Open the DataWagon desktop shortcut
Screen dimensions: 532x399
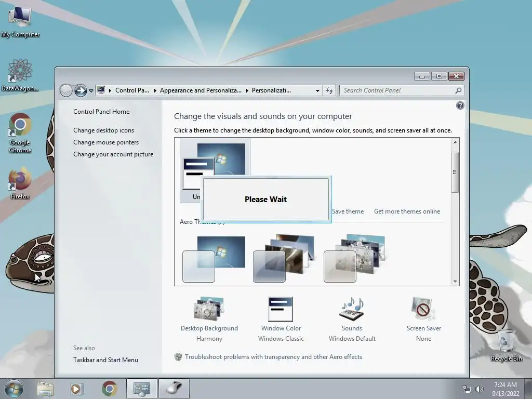pyautogui.click(x=20, y=75)
